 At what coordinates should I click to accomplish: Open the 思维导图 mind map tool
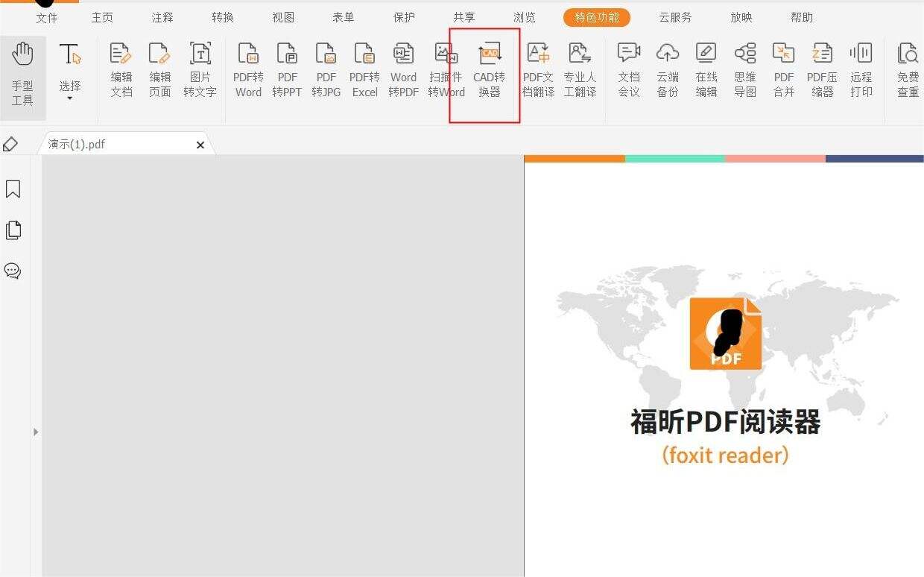744,71
